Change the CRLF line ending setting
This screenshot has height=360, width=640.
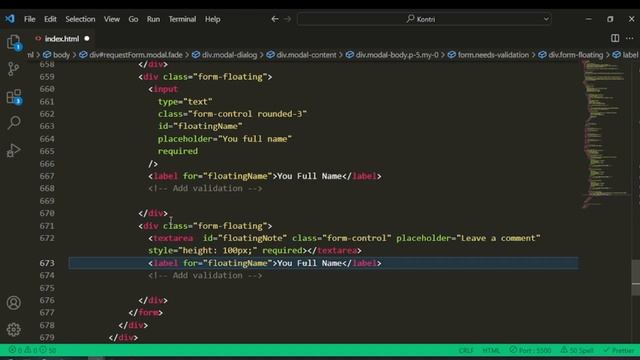(x=466, y=350)
